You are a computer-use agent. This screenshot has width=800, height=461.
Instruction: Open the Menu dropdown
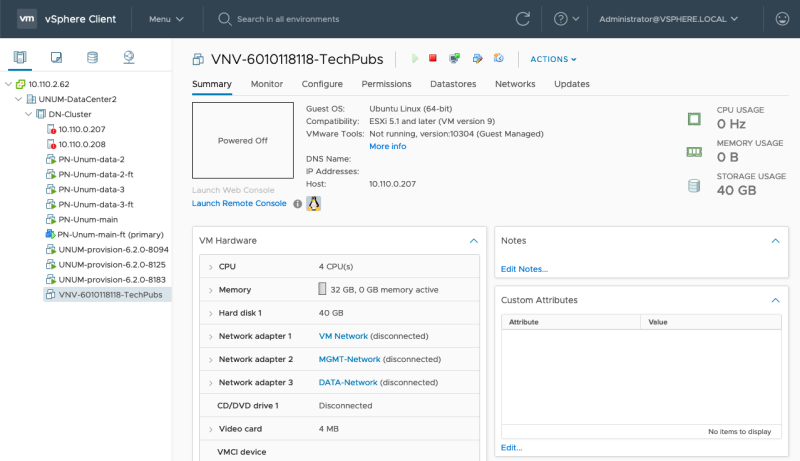coord(166,19)
